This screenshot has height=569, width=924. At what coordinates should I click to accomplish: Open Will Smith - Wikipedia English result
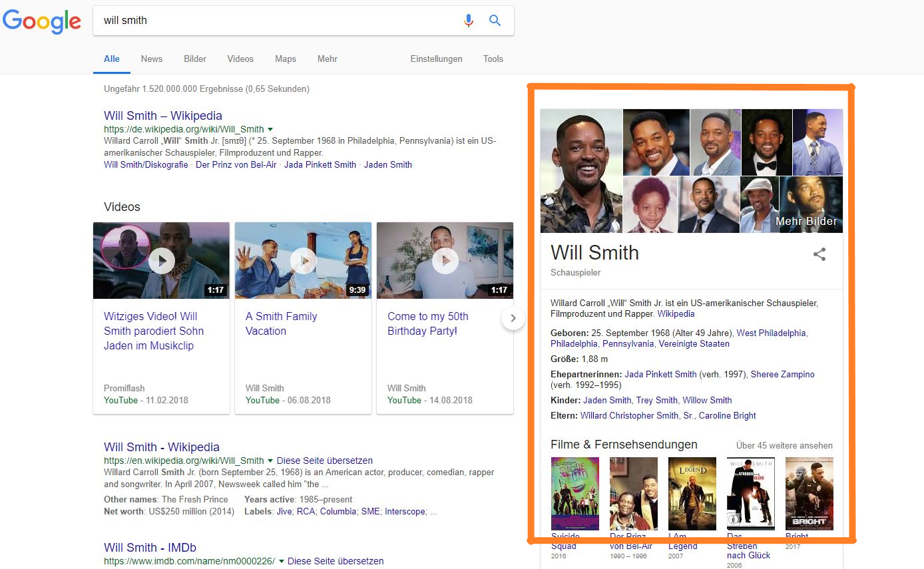(162, 447)
